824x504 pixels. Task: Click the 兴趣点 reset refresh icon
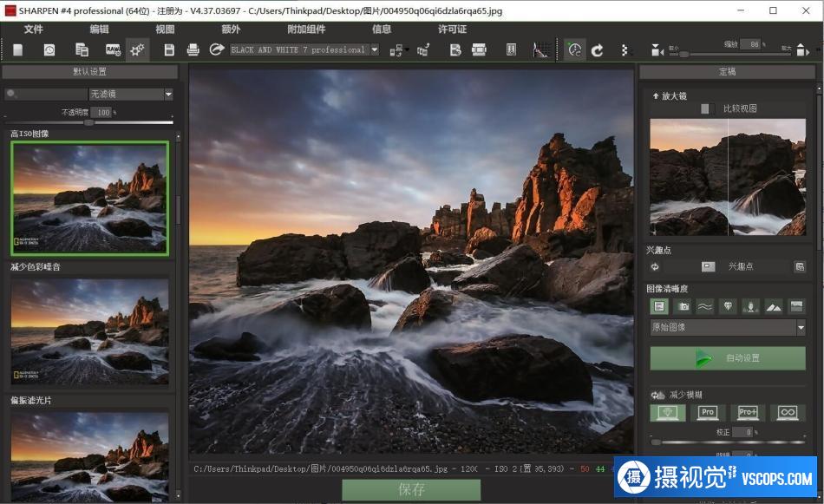(x=655, y=267)
